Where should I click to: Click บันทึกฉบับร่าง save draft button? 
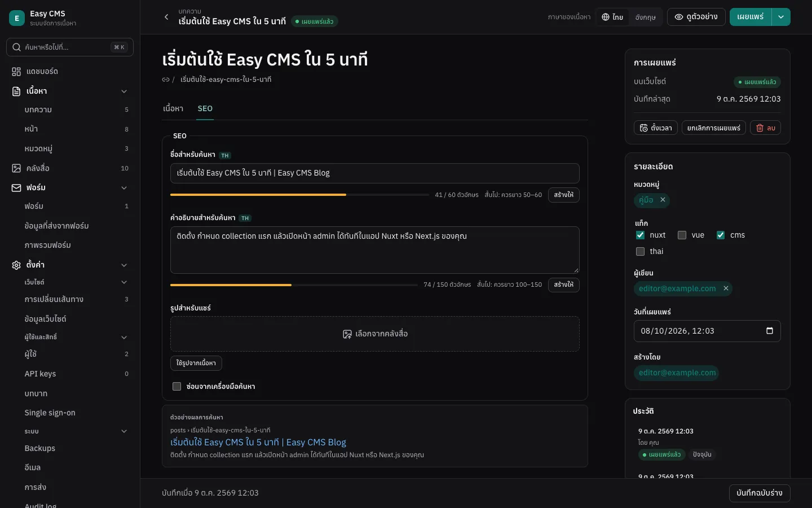point(760,493)
